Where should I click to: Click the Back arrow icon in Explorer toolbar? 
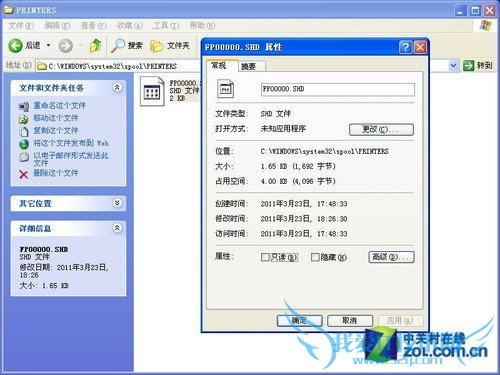click(x=15, y=45)
